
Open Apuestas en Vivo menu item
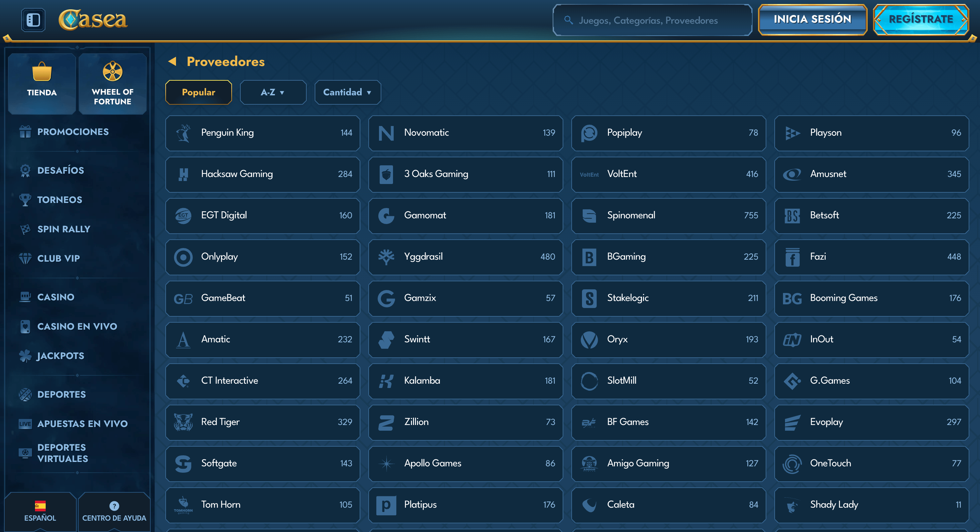(82, 424)
